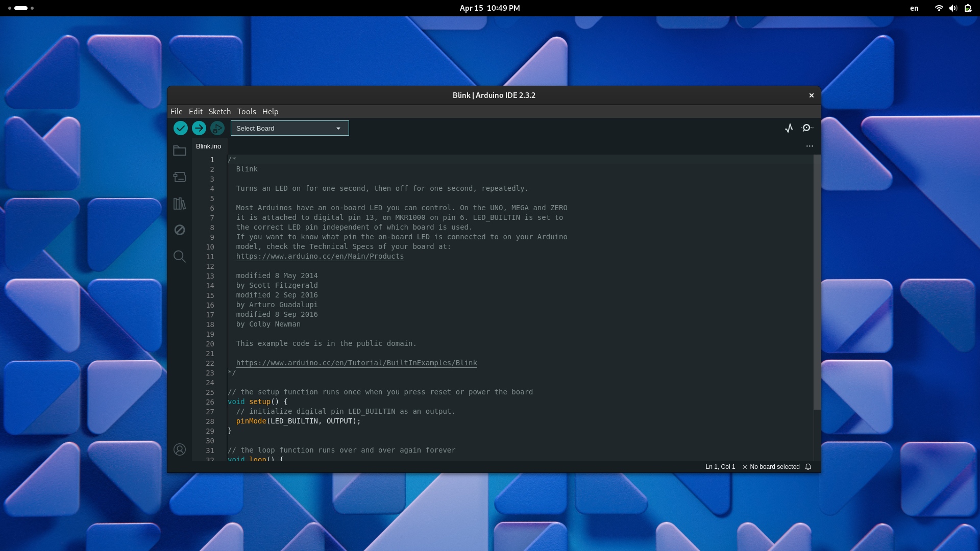Screen dimensions: 980x551
Task: Click 'This example code is in the public domain.'
Action: coord(326,343)
